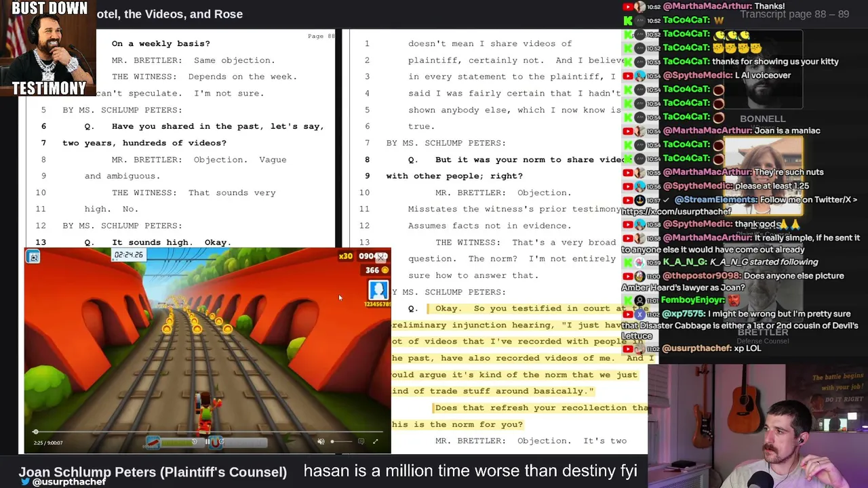Click xp7575's purple X avatar in chat
Image resolution: width=868 pixels, height=488 pixels.
tap(640, 314)
